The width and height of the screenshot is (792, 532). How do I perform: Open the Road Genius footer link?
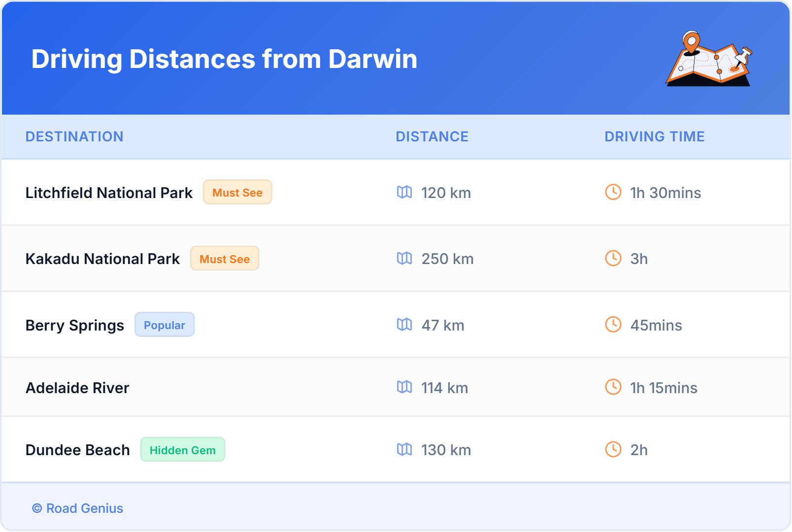78,508
